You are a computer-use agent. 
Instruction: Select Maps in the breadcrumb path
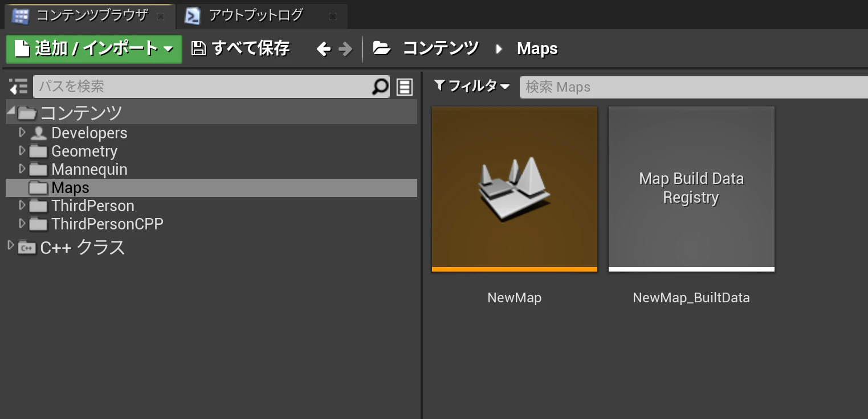537,49
